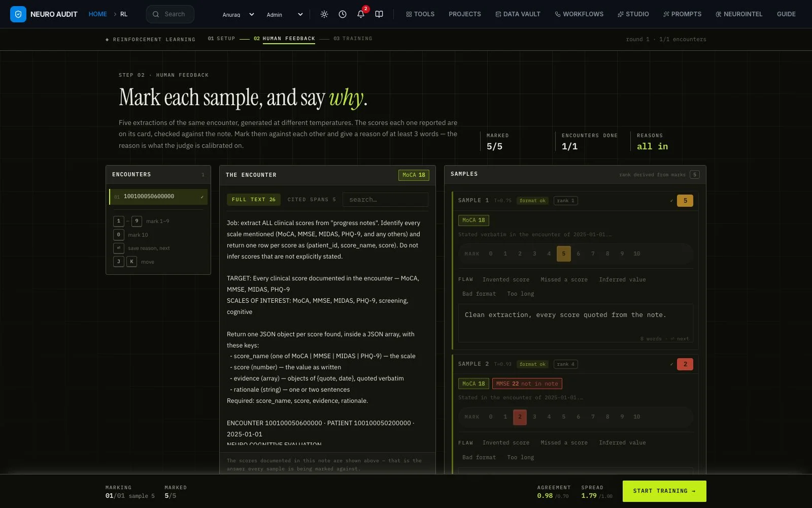The width and height of the screenshot is (812, 508).
Task: Click the Neuro Audit shield logo
Action: (18, 14)
